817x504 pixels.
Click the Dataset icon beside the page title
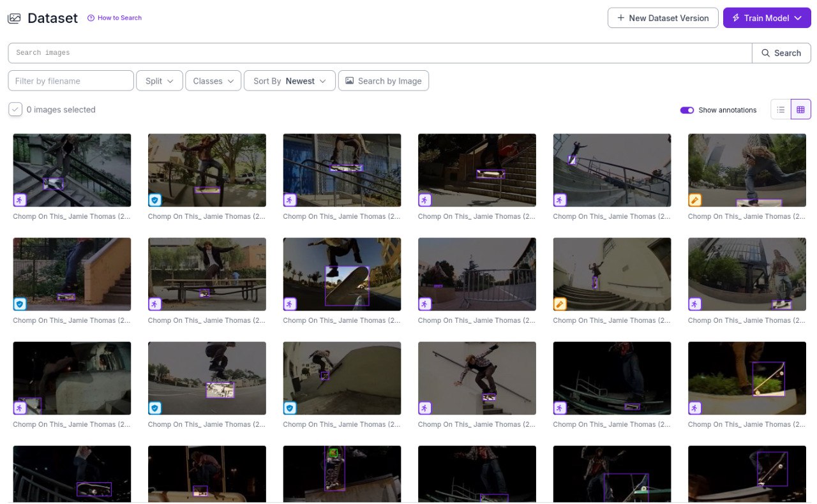(x=14, y=18)
